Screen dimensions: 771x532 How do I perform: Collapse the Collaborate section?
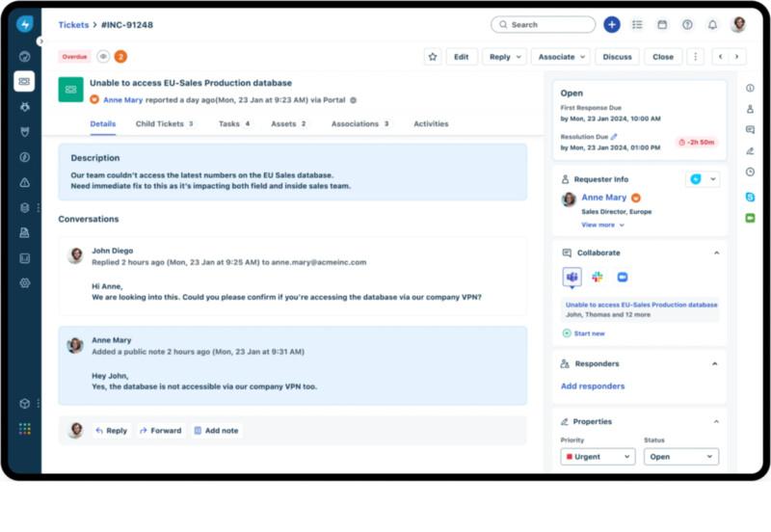click(716, 253)
